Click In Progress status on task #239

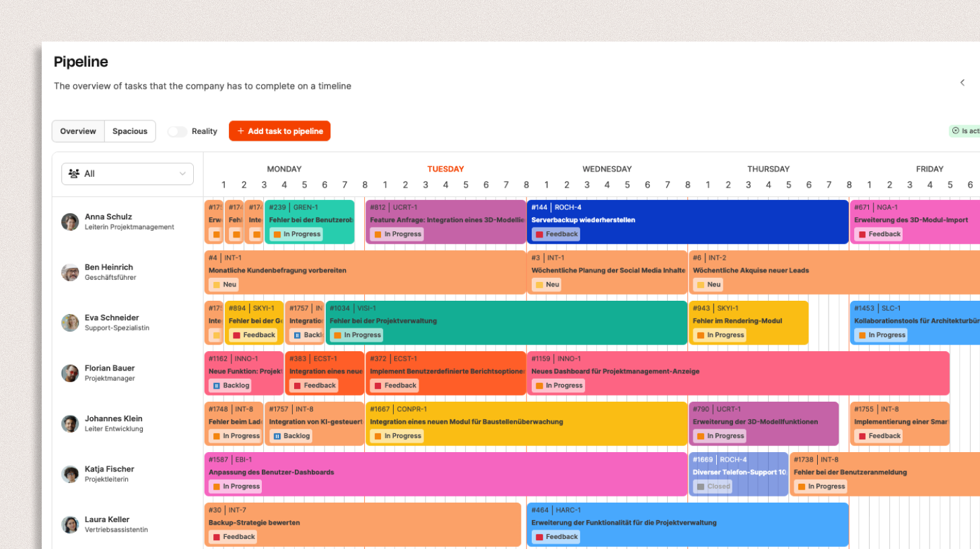point(296,234)
